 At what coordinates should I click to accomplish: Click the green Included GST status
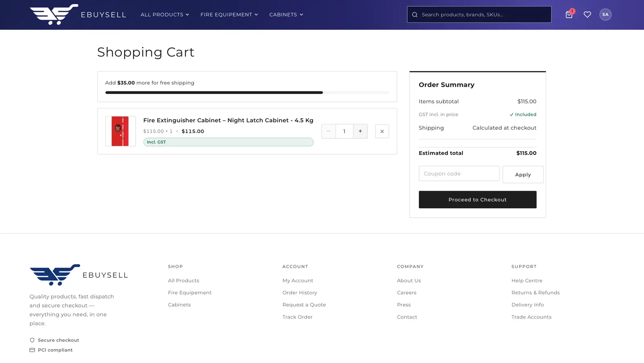click(x=523, y=115)
